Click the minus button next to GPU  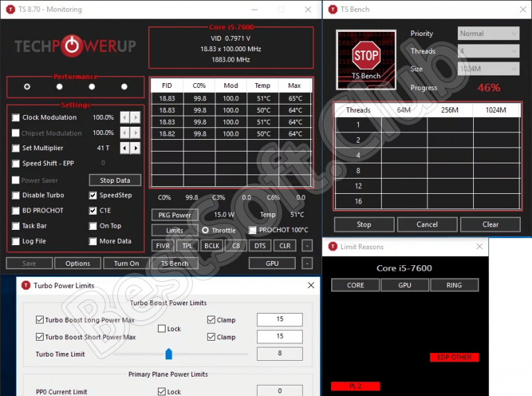[307, 263]
